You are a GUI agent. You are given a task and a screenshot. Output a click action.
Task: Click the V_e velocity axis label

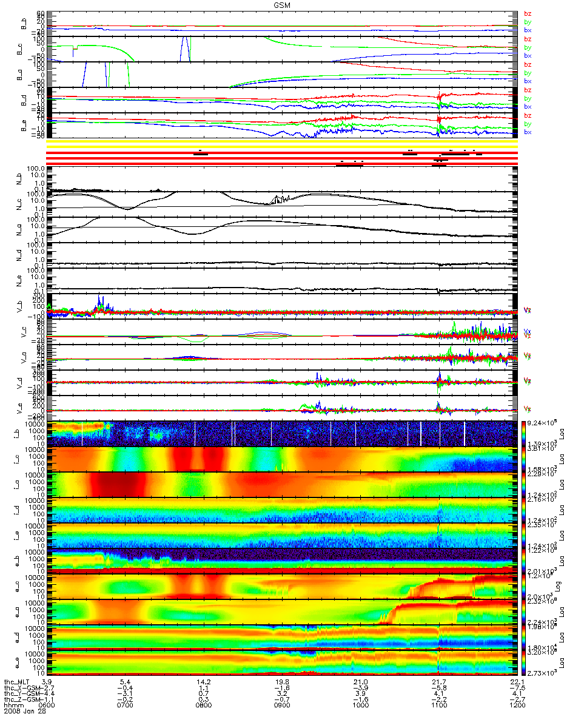(x=20, y=408)
